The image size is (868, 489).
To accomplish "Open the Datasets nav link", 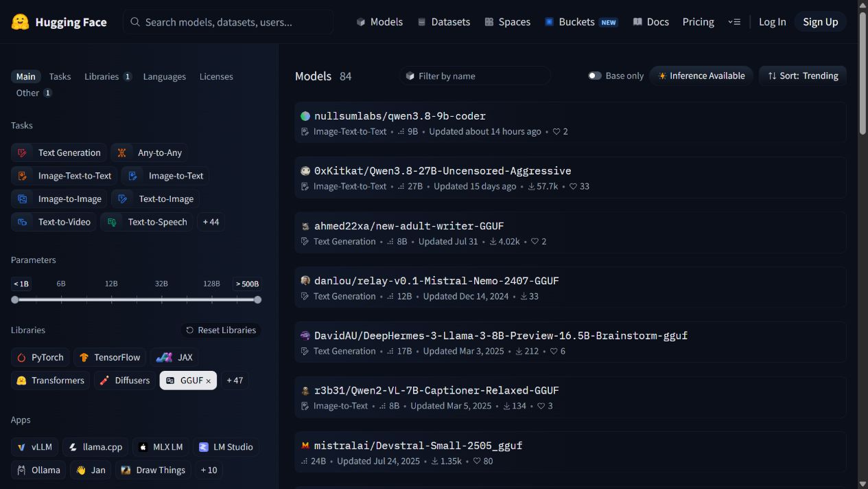I will tap(444, 22).
